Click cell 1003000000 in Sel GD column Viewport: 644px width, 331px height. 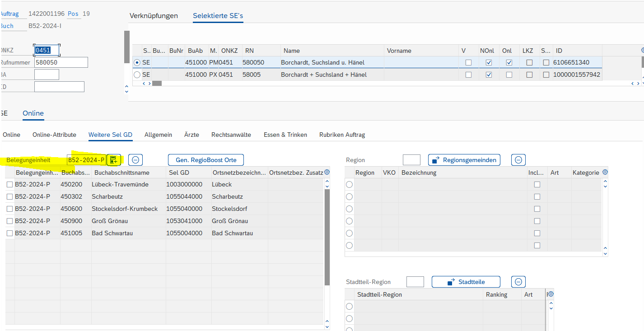[184, 184]
